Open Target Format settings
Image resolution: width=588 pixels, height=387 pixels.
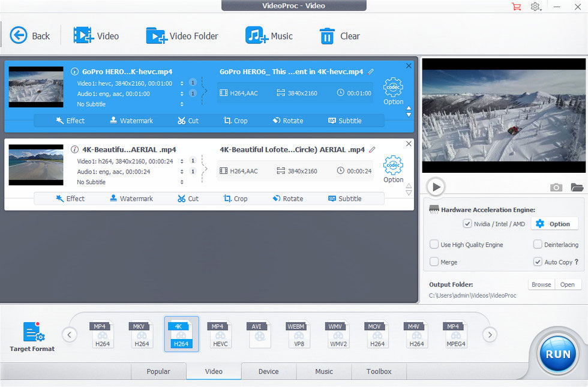pos(32,337)
